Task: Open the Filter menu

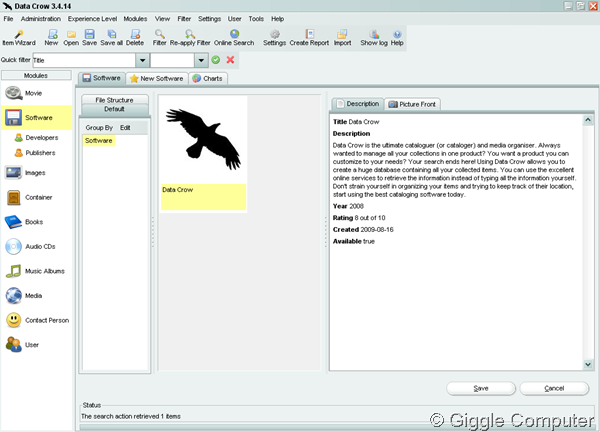Action: [x=184, y=19]
